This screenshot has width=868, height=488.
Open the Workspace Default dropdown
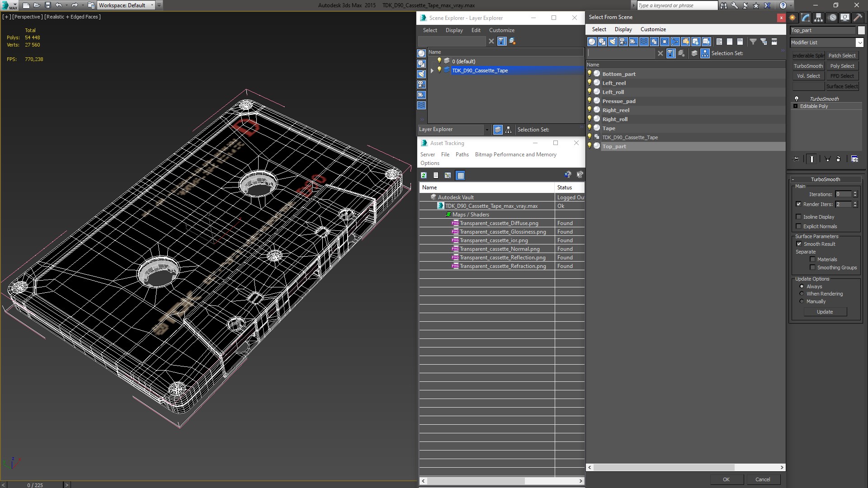click(152, 5)
